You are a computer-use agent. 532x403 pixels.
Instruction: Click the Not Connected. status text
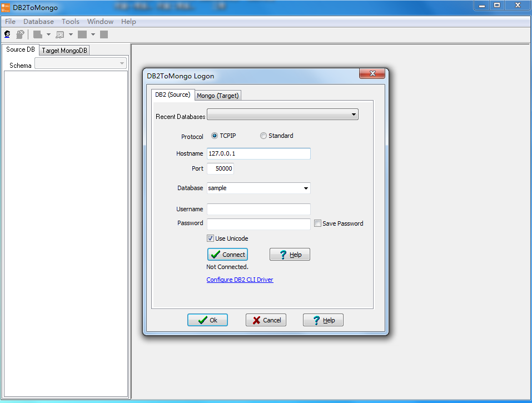click(227, 267)
